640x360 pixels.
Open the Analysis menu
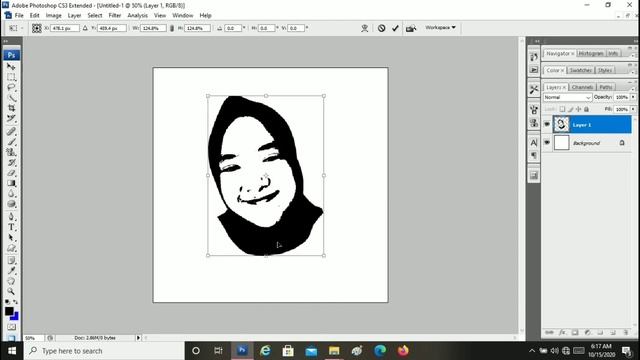(138, 16)
